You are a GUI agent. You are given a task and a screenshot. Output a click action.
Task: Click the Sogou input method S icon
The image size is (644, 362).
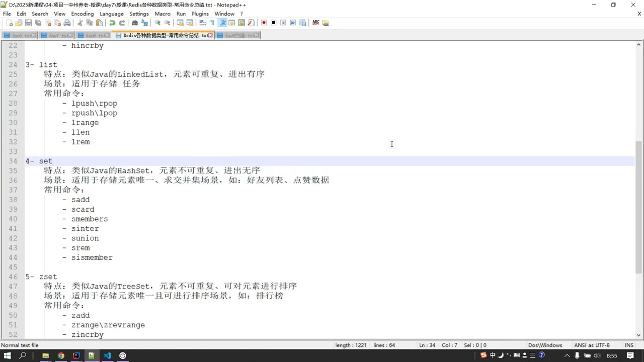tap(484, 355)
